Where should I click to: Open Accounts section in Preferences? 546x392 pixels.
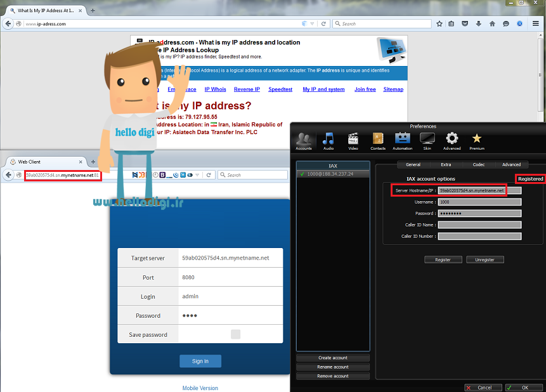tap(304, 141)
